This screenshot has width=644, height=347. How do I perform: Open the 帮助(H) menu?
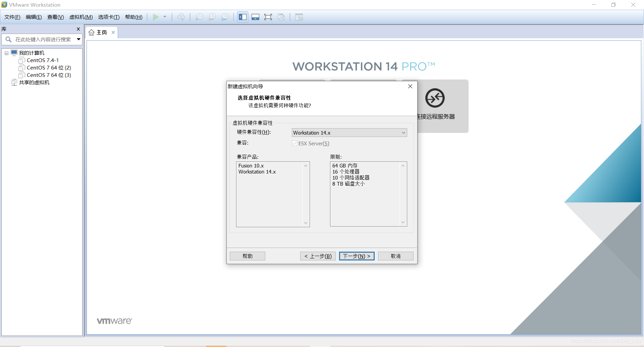click(133, 17)
